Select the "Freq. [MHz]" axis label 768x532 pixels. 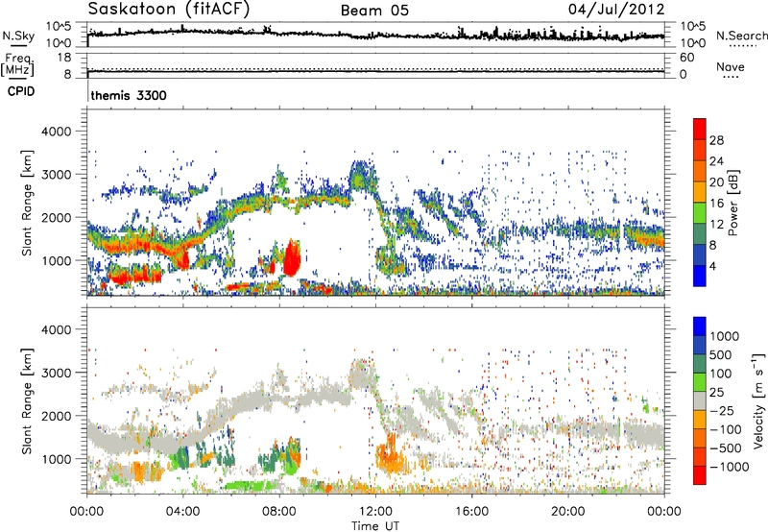17,65
